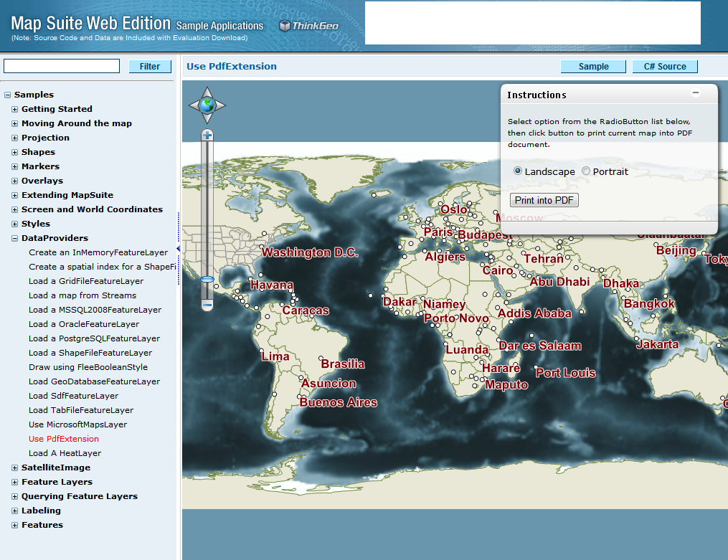Select the Landscape radio button
The width and height of the screenshot is (728, 560).
pos(518,171)
